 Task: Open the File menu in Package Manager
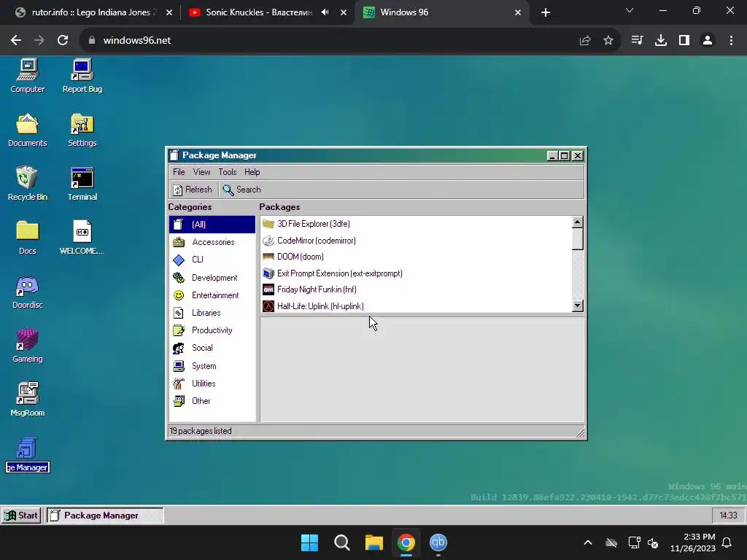[x=179, y=172]
